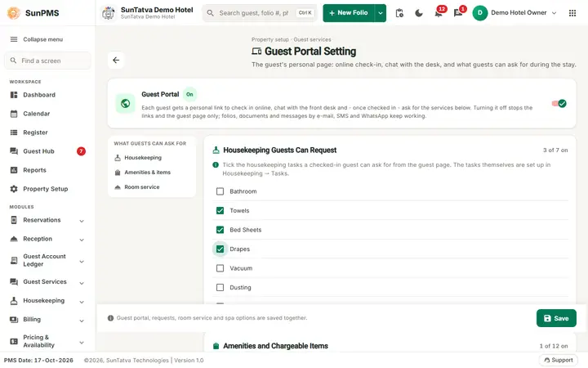This screenshot has width=588, height=368.
Task: Click the green On status badge
Action: (189, 94)
